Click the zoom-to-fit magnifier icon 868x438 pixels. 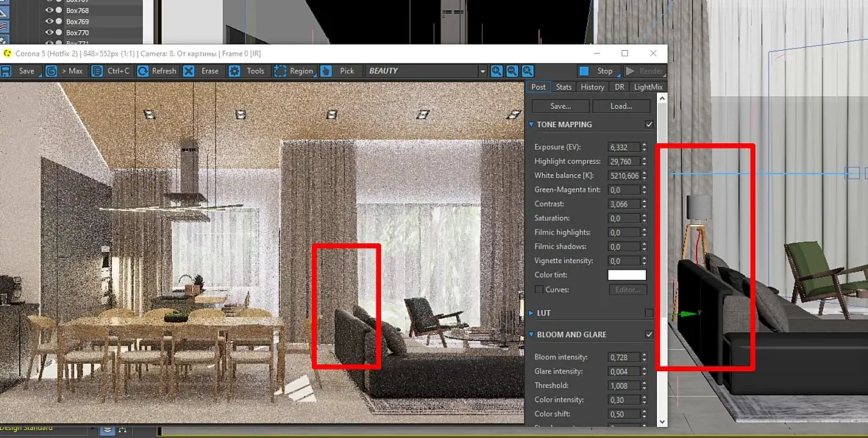527,71
